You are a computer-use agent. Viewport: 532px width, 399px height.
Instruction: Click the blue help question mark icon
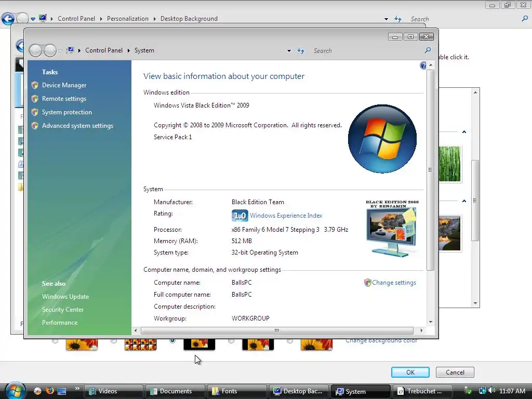(423, 65)
